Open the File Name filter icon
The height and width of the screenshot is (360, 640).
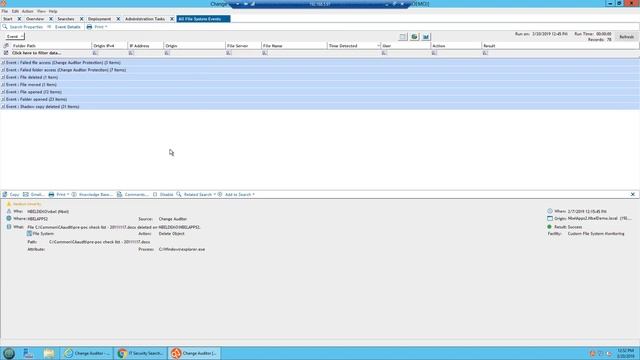tap(264, 53)
